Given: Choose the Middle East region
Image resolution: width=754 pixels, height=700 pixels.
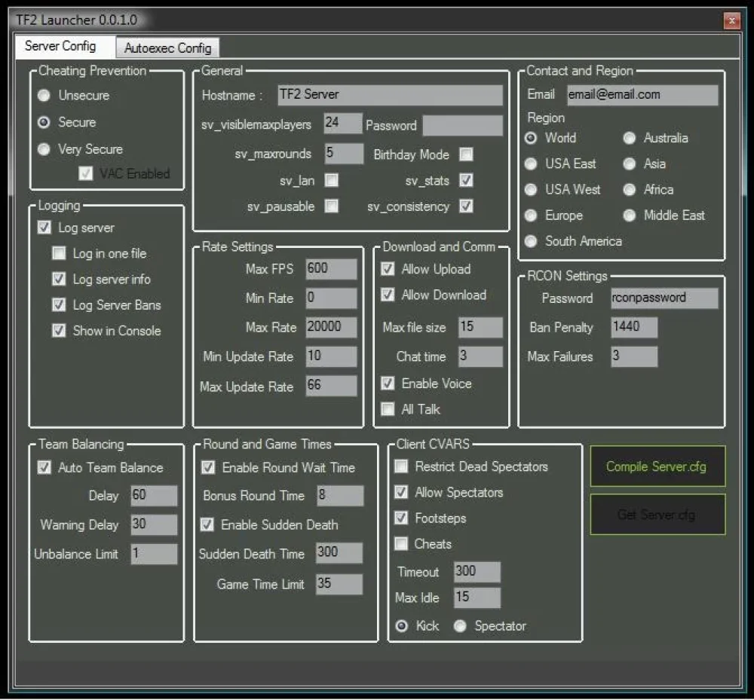Looking at the screenshot, I should click(630, 216).
